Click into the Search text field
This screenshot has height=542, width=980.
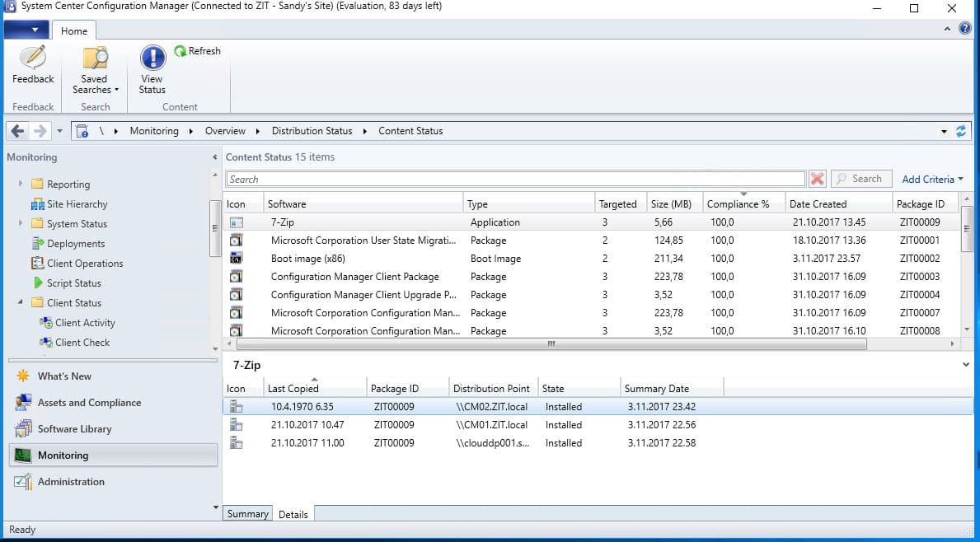pos(516,180)
